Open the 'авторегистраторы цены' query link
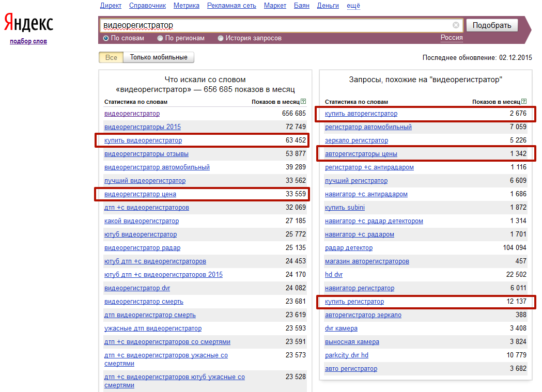This screenshot has height=392, width=542. (361, 154)
